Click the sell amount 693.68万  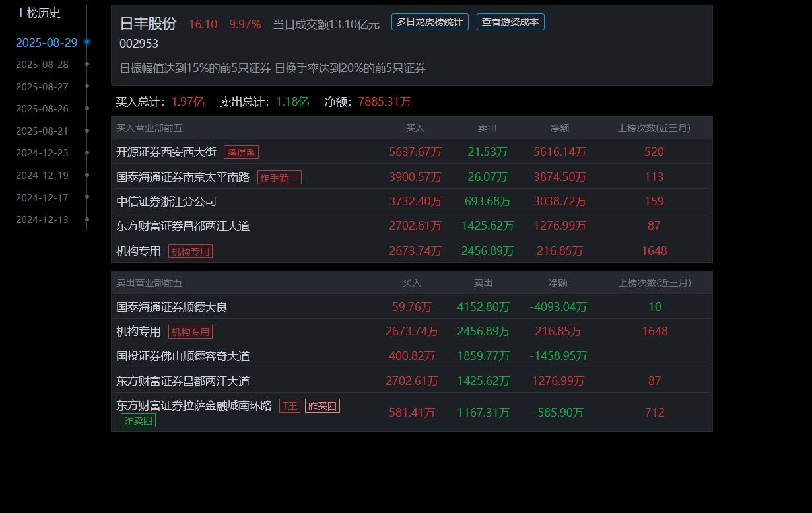coord(488,201)
